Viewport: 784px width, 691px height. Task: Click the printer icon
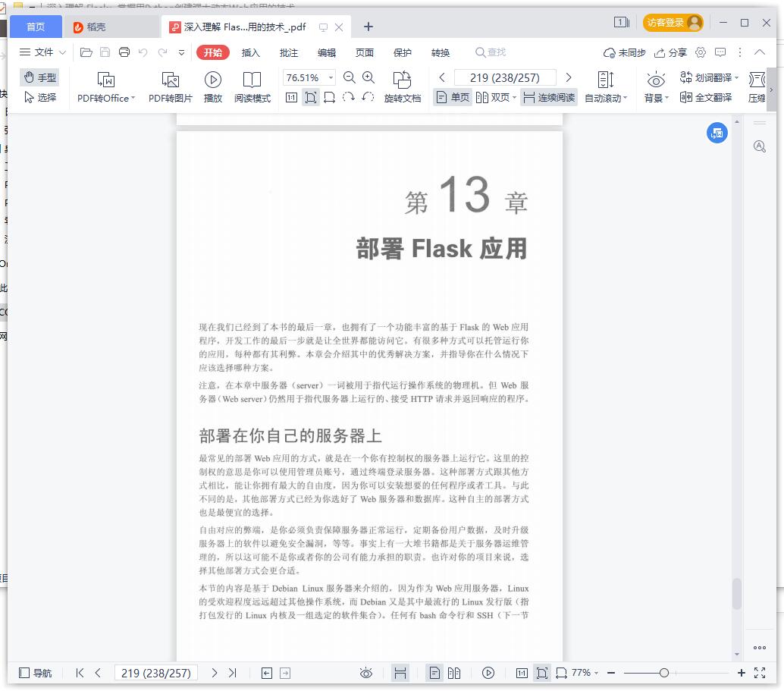click(124, 52)
